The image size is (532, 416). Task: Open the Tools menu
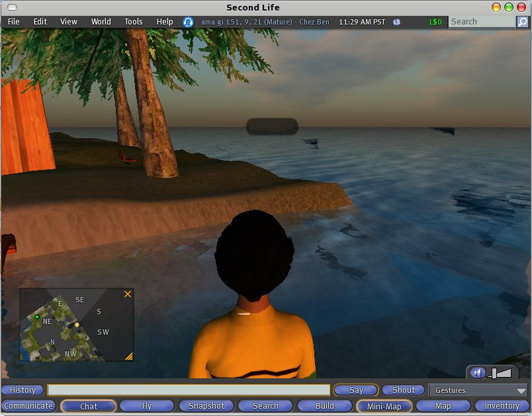pos(133,22)
